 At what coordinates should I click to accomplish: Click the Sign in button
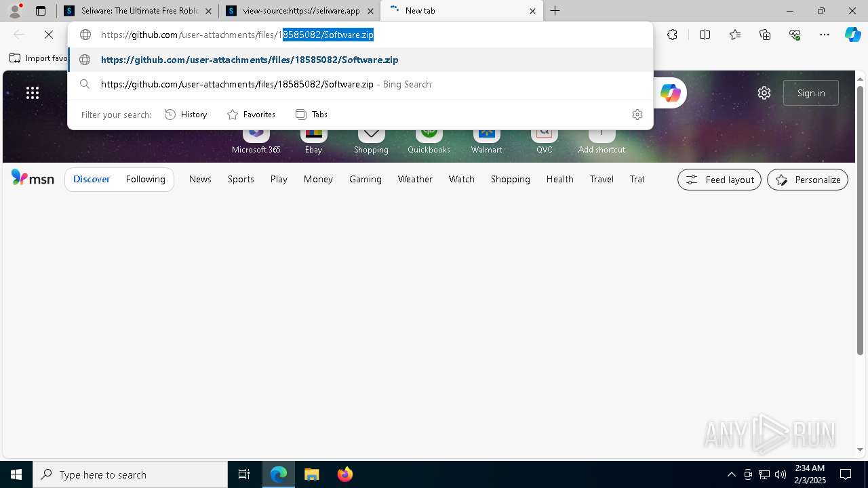811,93
